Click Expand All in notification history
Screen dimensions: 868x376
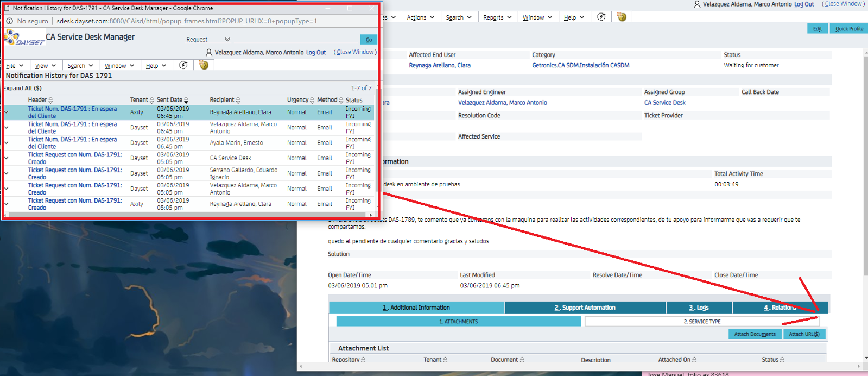click(22, 88)
